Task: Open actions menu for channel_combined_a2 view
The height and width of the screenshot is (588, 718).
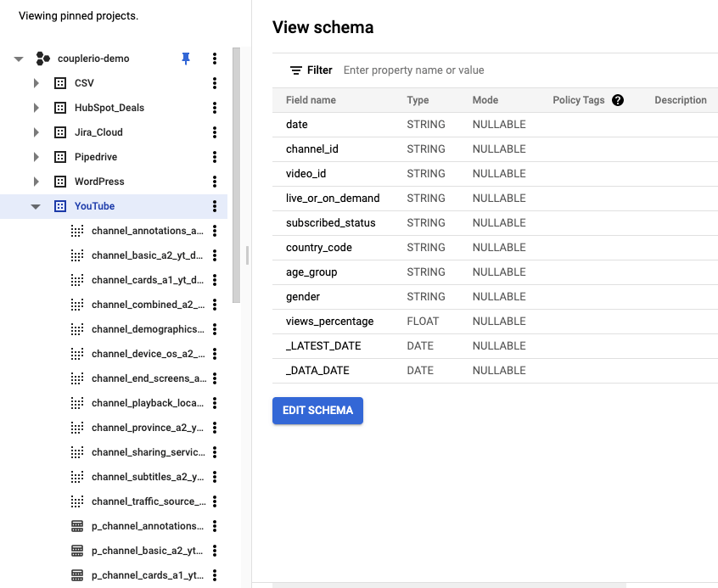Action: point(215,305)
